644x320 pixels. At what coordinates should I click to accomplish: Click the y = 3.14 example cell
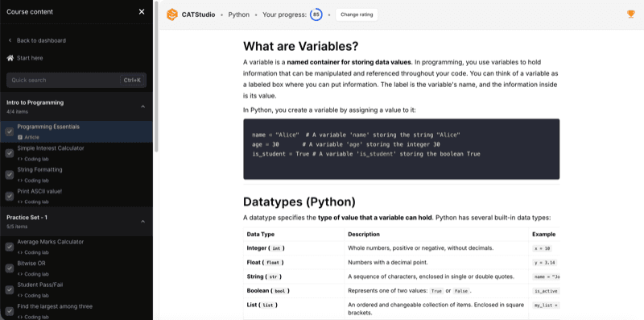pyautogui.click(x=544, y=263)
